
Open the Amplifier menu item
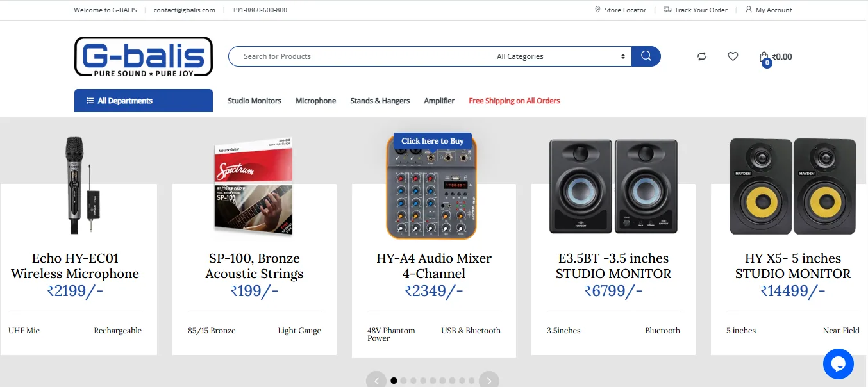[439, 101]
